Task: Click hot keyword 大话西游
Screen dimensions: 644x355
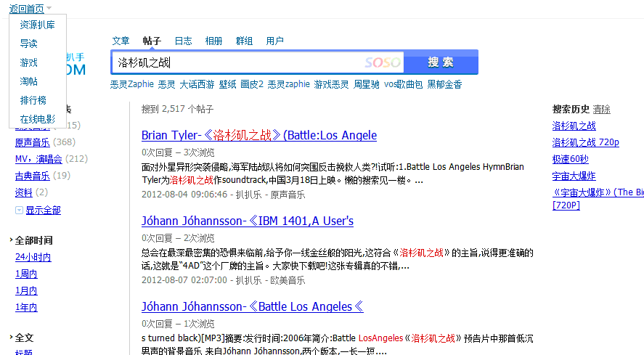Action: (x=197, y=84)
